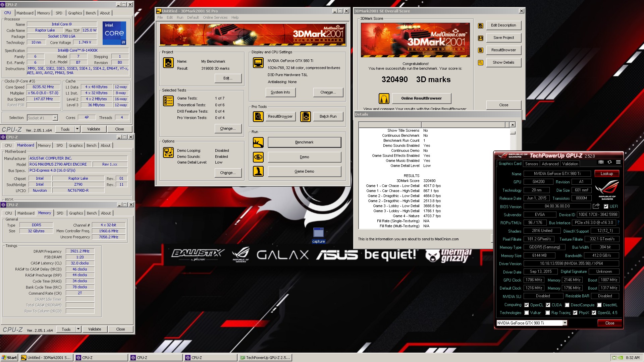The image size is (644, 362).
Task: Click the ROG logo in GPU-Z
Action: click(x=607, y=190)
